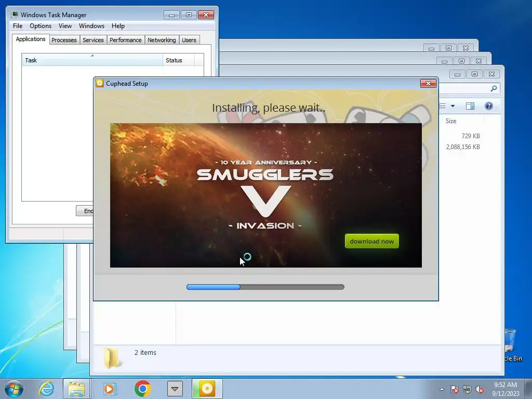Select the 729 KB file size entry

[x=471, y=136]
